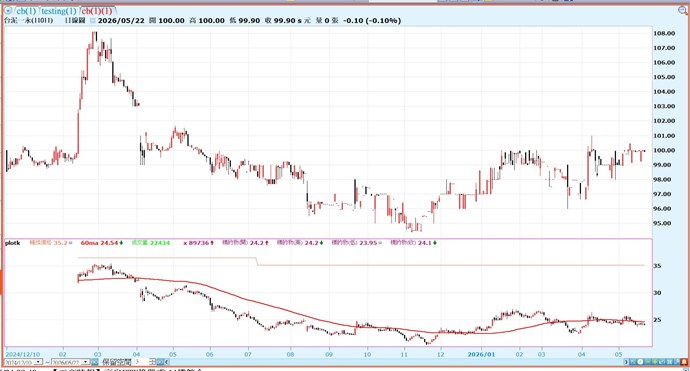The image size is (690, 371).
Task: Switch to the testing(1) tab
Action: (x=59, y=11)
